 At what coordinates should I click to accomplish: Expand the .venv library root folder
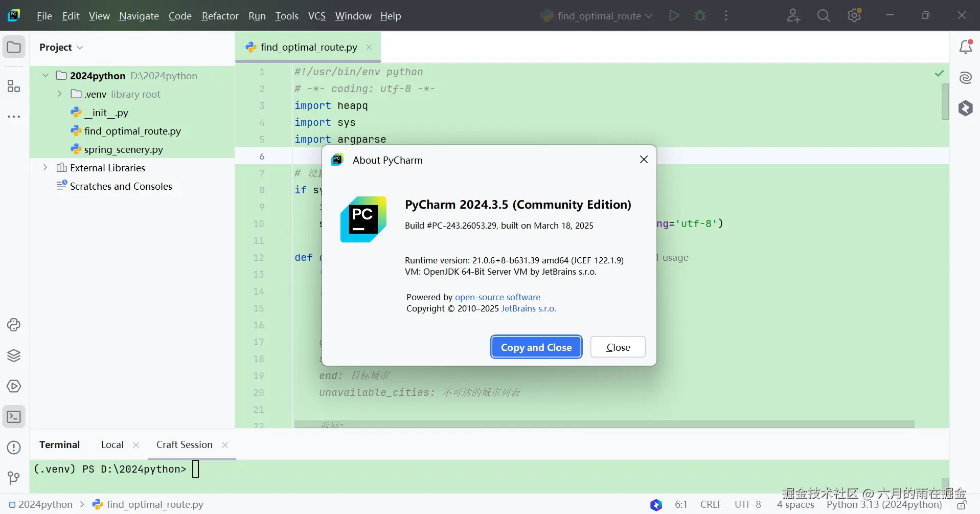tap(60, 94)
